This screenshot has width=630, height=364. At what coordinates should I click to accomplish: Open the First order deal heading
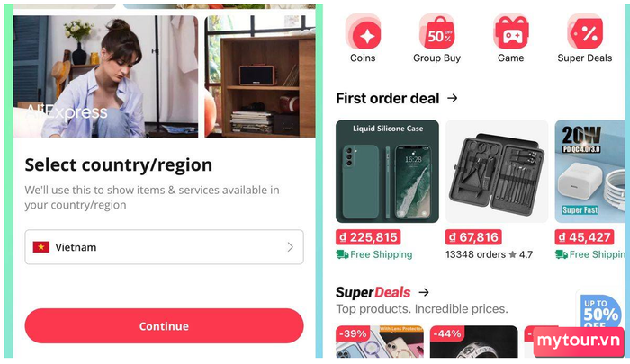tap(388, 98)
